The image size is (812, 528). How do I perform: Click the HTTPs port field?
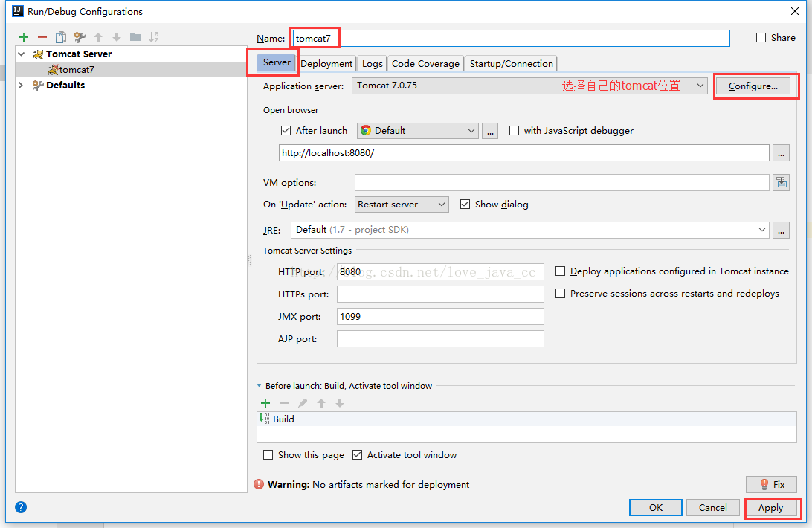(440, 294)
